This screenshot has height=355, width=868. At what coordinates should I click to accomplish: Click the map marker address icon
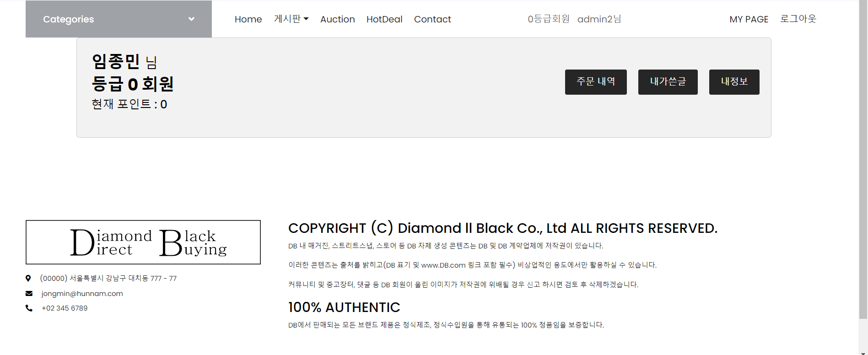(x=28, y=278)
